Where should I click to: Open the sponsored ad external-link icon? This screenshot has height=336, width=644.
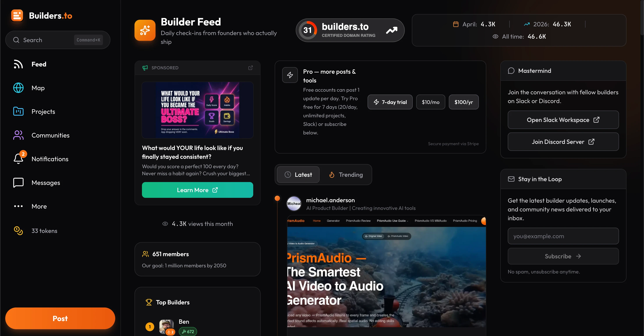click(251, 68)
